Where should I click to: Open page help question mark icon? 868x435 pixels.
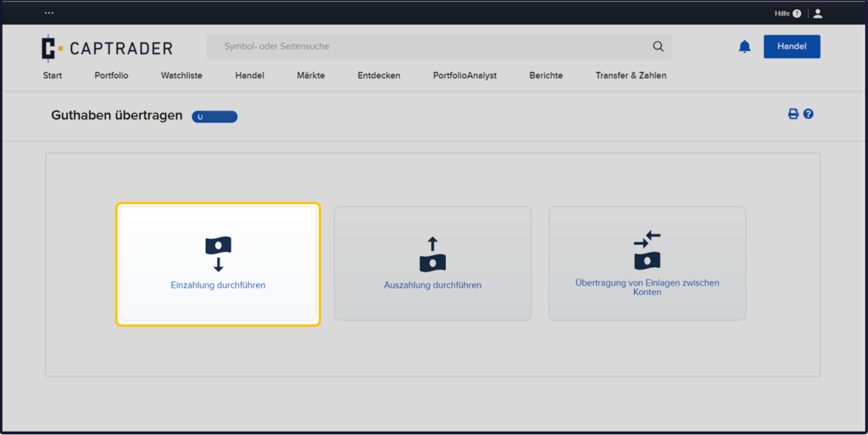tap(808, 114)
